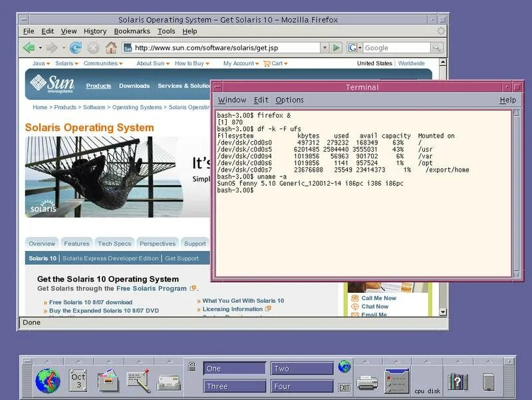Viewport: 532px width, 400px height.
Task: Click in the Google search field
Action: [396, 47]
